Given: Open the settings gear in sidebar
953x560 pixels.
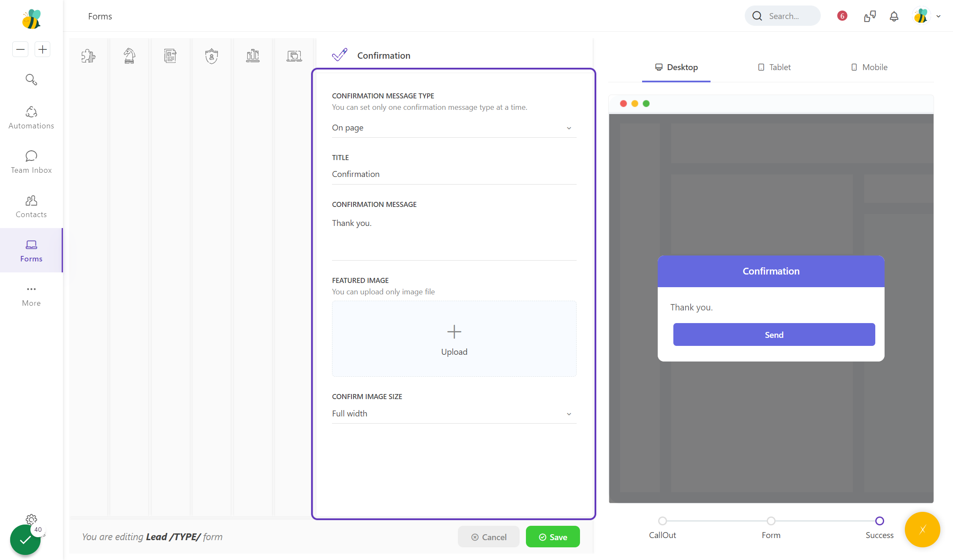Looking at the screenshot, I should [31, 519].
